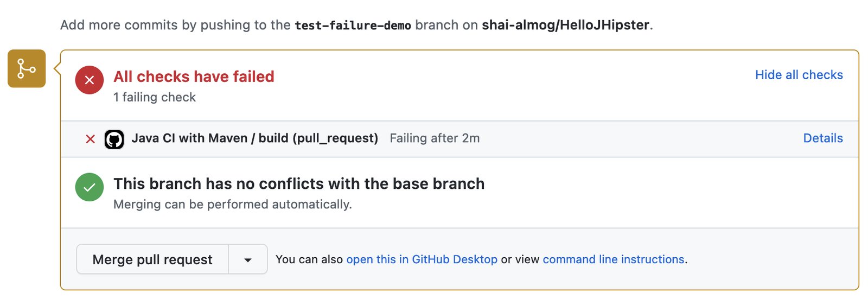View the command line instructions link
This screenshot has width=868, height=299.
pos(614,259)
